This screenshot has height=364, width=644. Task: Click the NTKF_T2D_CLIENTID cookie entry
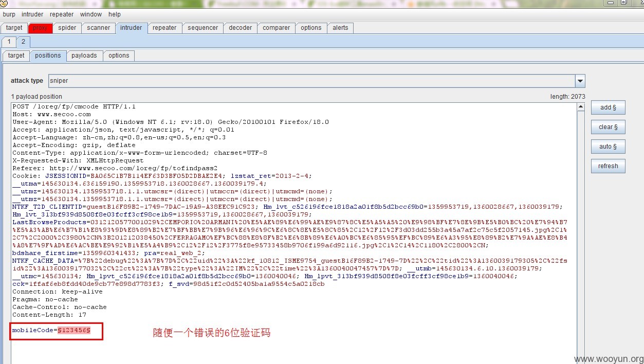(136, 207)
